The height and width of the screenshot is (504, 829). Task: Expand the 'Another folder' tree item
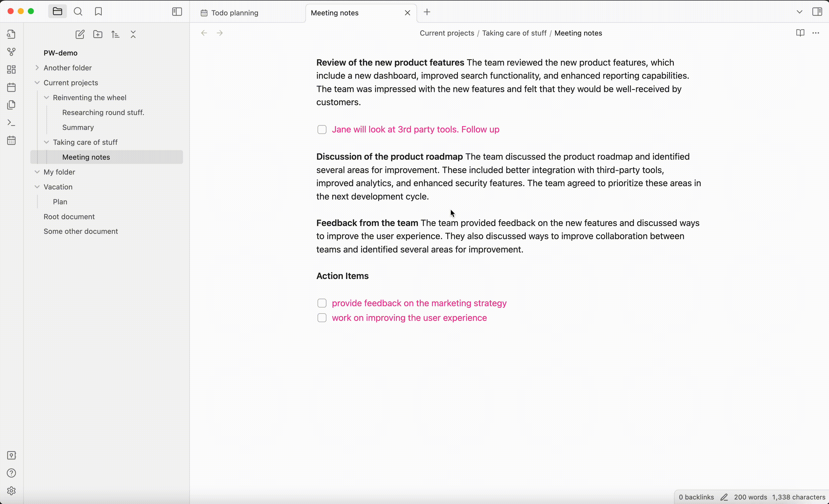(x=37, y=68)
